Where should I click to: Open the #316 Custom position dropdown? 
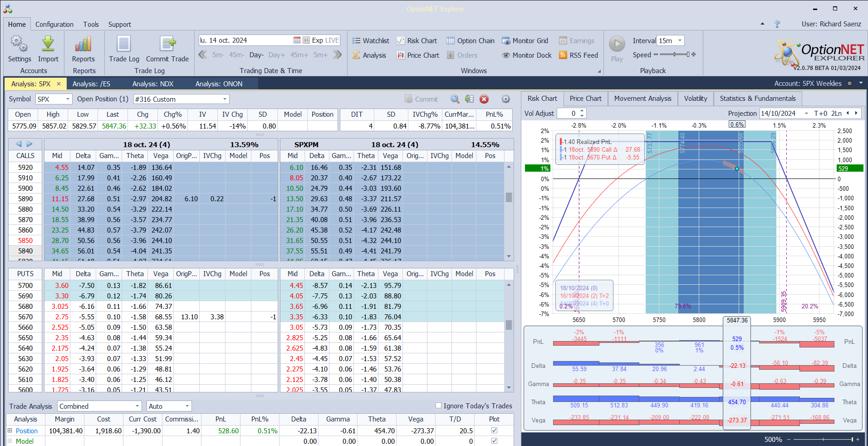[225, 99]
